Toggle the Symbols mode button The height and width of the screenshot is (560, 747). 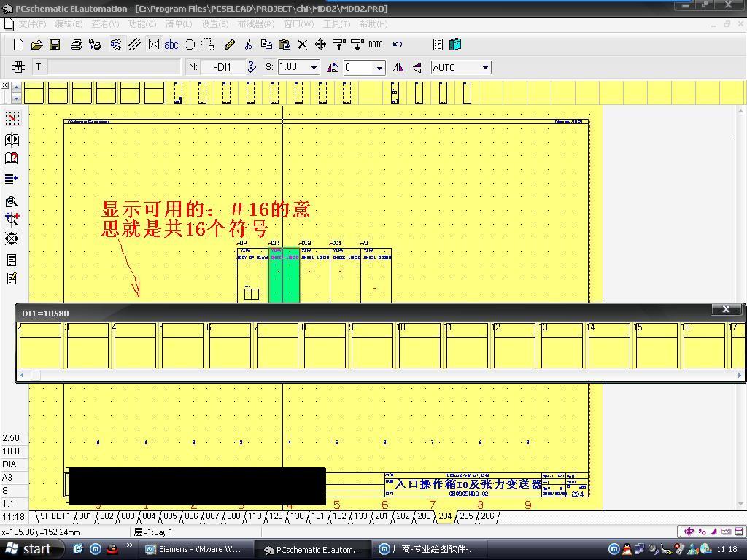coord(153,44)
